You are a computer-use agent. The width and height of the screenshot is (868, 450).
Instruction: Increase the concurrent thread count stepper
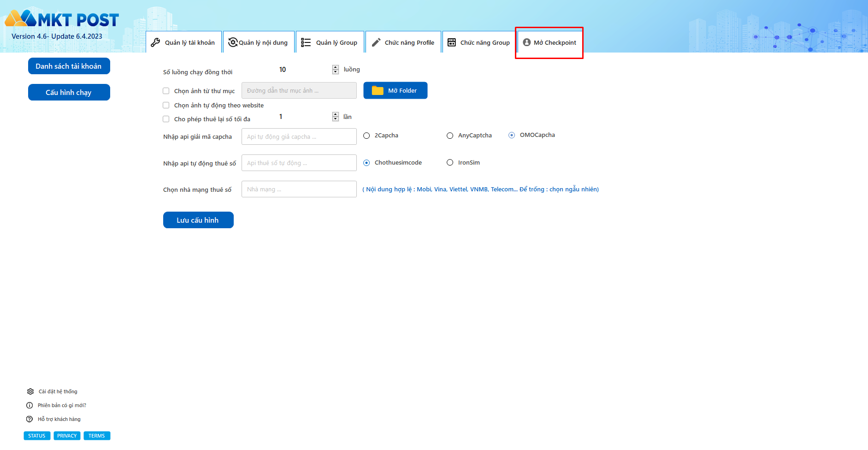coord(336,67)
